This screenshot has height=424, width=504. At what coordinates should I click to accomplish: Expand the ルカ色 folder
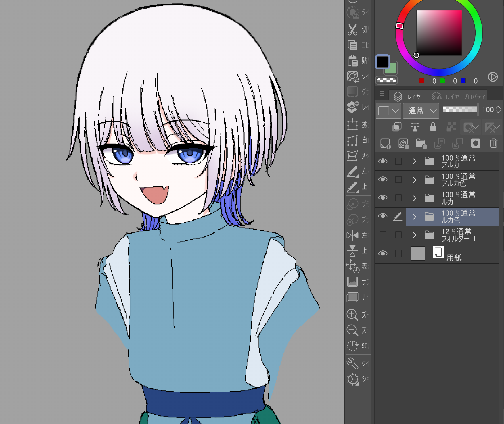pos(414,217)
